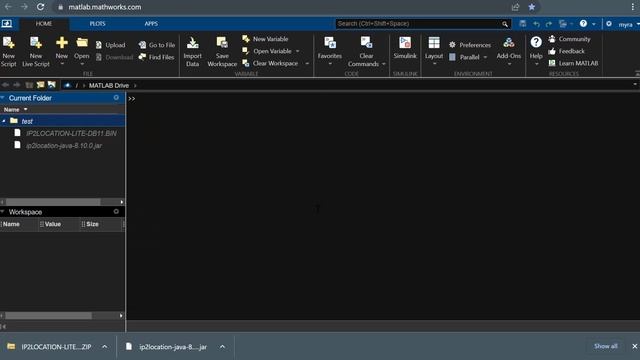Reload the browser page
Screen dimensions: 640x360
click(x=40, y=7)
